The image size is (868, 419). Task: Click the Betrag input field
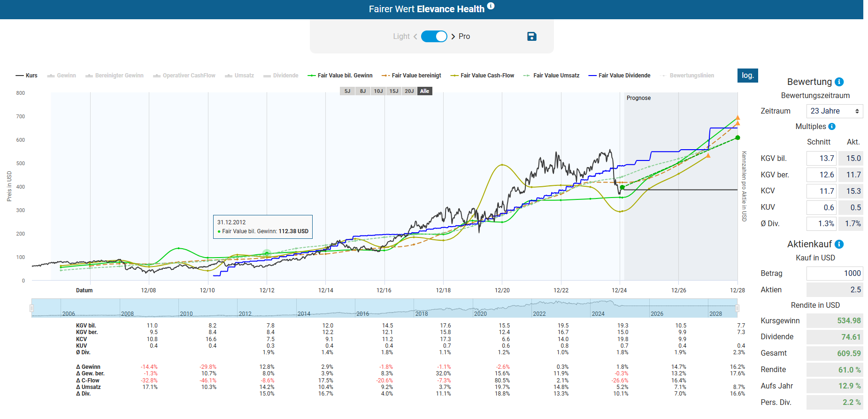[834, 274]
